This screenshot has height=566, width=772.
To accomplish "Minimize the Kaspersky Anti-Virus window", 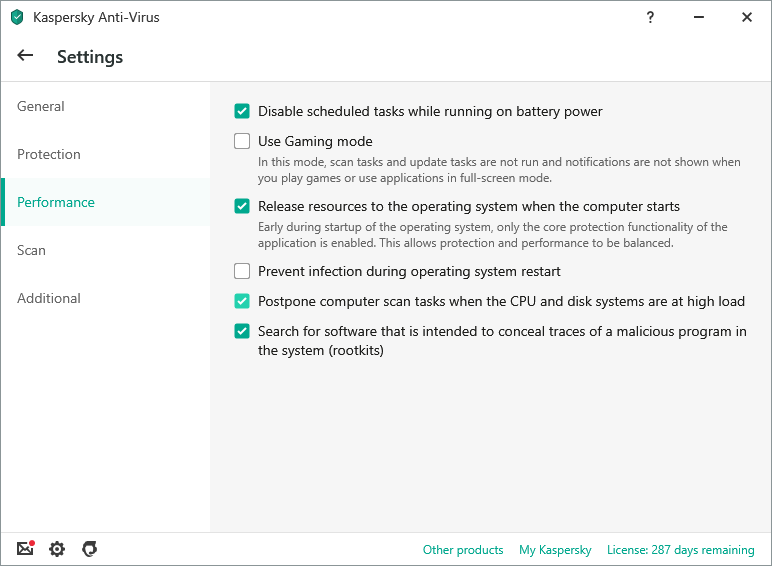I will pyautogui.click(x=699, y=17).
